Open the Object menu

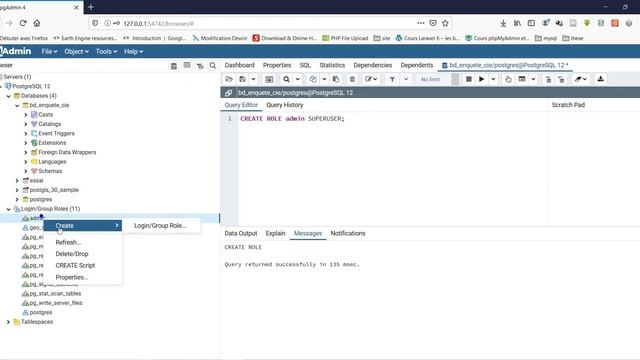76,51
